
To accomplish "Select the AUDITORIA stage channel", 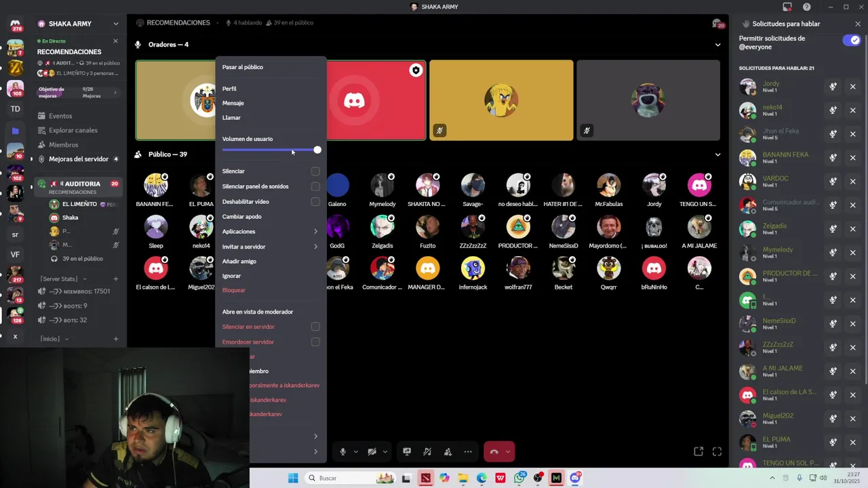I will tap(77, 187).
